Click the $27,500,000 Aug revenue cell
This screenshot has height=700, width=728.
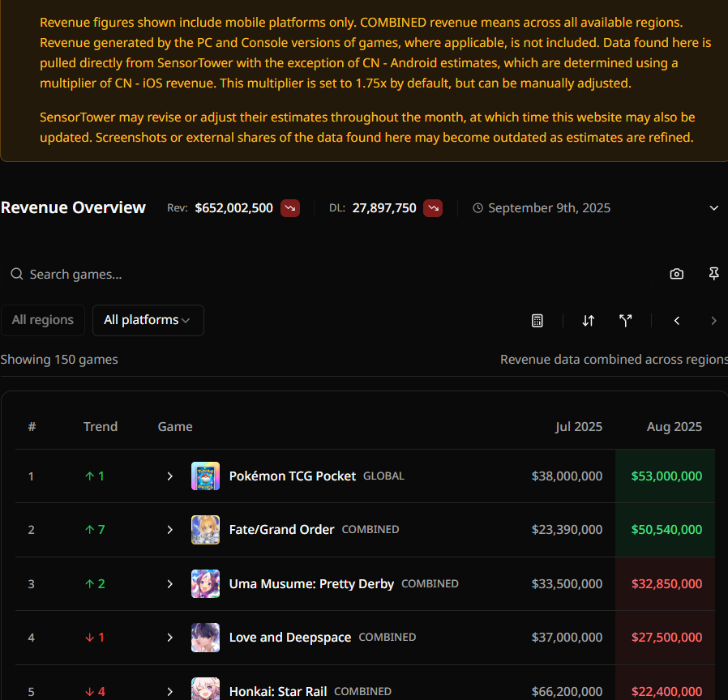coord(666,638)
